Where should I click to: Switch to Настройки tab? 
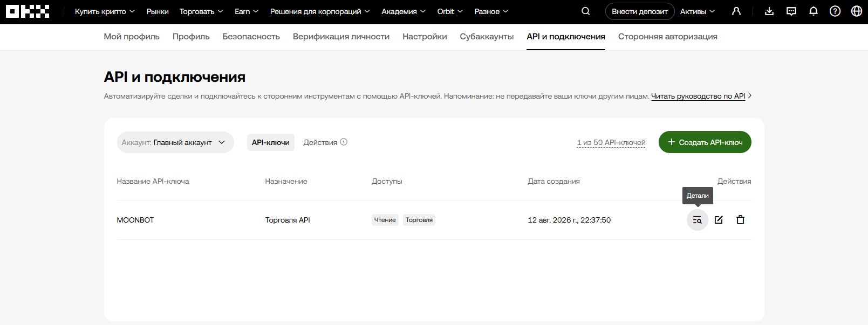425,37
